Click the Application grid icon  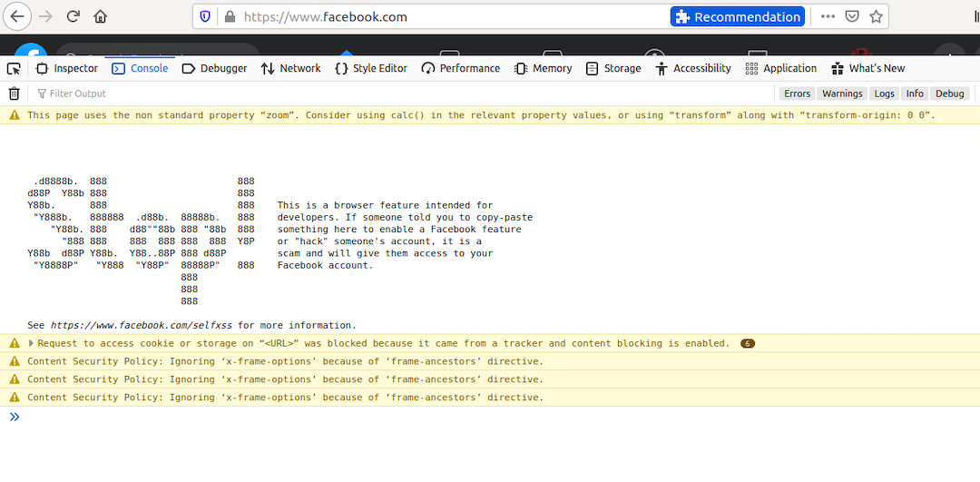[751, 69]
